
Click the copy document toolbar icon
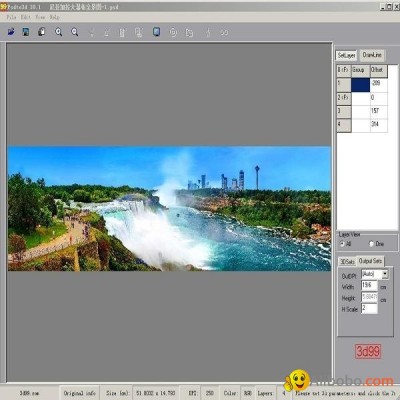(x=41, y=32)
